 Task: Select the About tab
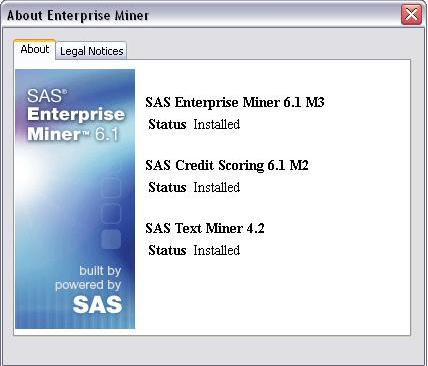point(35,49)
